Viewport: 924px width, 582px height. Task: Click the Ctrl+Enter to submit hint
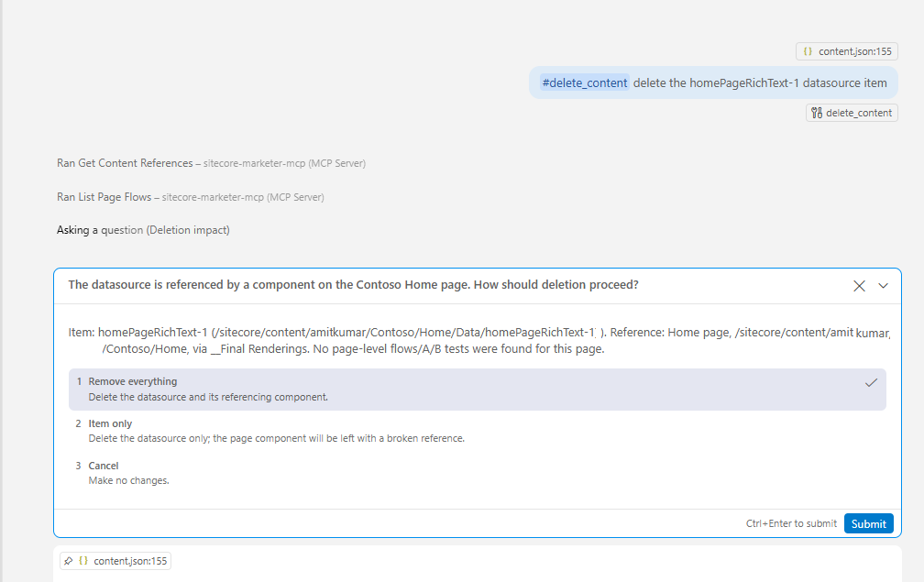point(791,523)
